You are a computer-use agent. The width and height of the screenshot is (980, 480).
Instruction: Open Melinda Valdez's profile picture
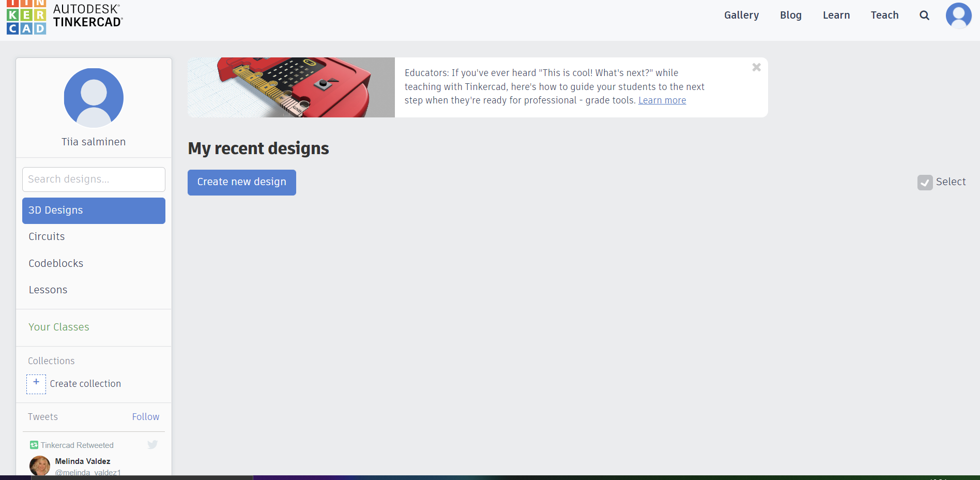pyautogui.click(x=40, y=466)
